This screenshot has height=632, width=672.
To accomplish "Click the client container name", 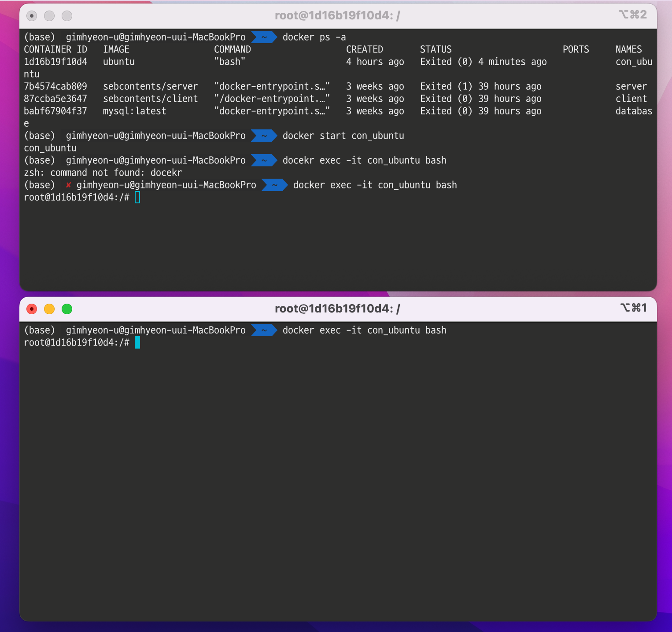I will 631,99.
